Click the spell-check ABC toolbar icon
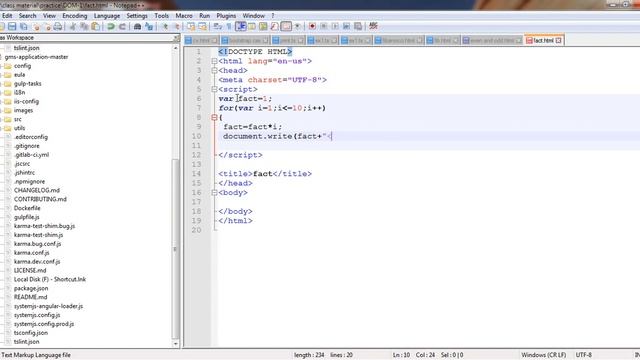This screenshot has height=360, width=640. pos(373,26)
